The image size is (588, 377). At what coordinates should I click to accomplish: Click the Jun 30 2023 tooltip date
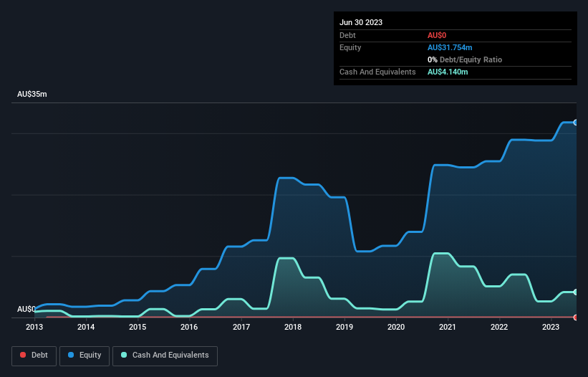tap(361, 22)
